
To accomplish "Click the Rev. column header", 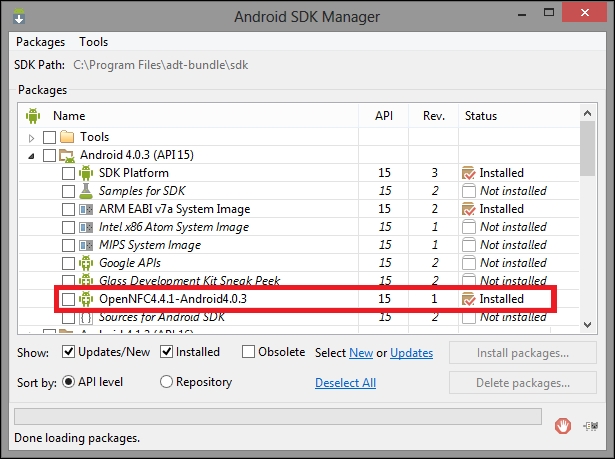I will pyautogui.click(x=434, y=116).
